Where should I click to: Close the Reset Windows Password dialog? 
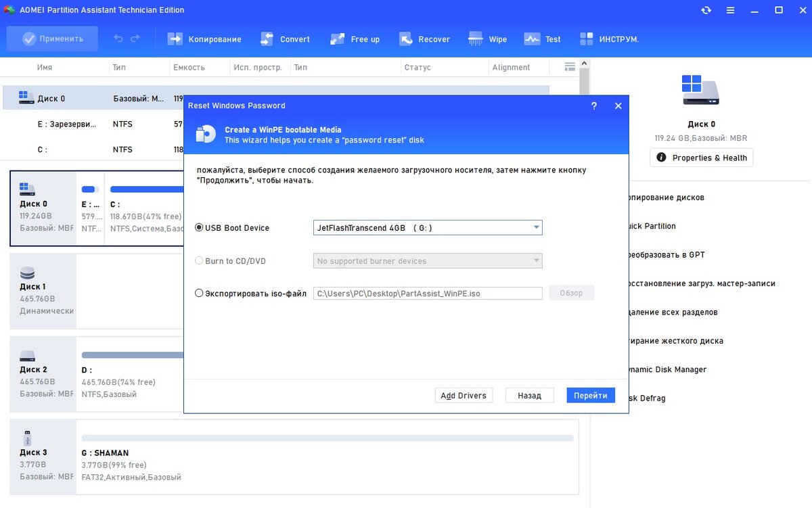pyautogui.click(x=618, y=106)
